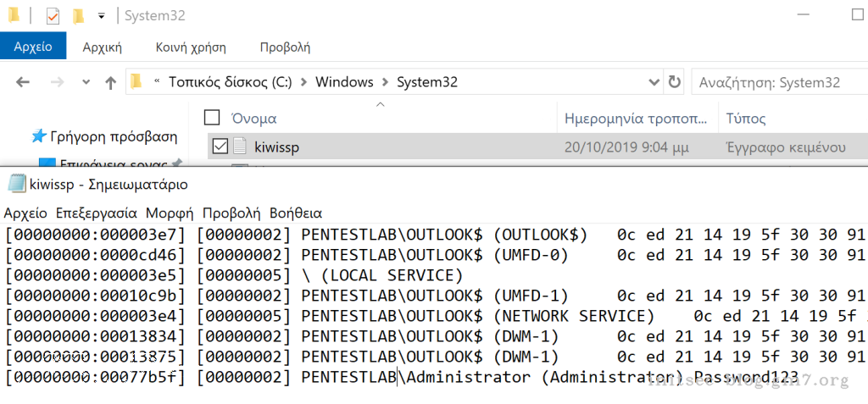
Task: Switch to the Προβολή ribbon tab
Action: click(x=285, y=47)
